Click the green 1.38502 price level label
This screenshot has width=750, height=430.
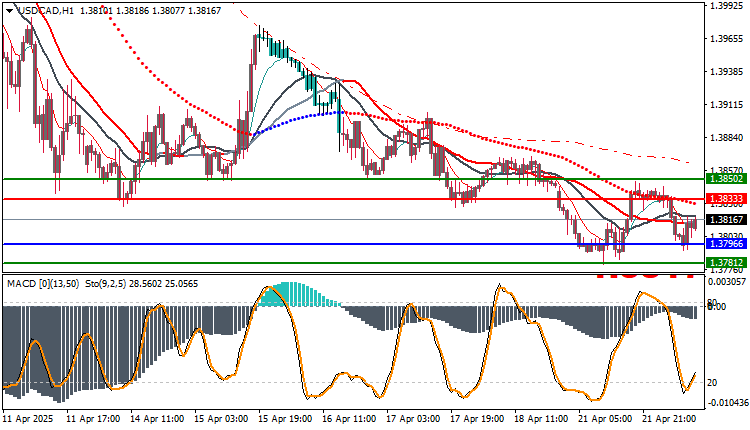727,179
